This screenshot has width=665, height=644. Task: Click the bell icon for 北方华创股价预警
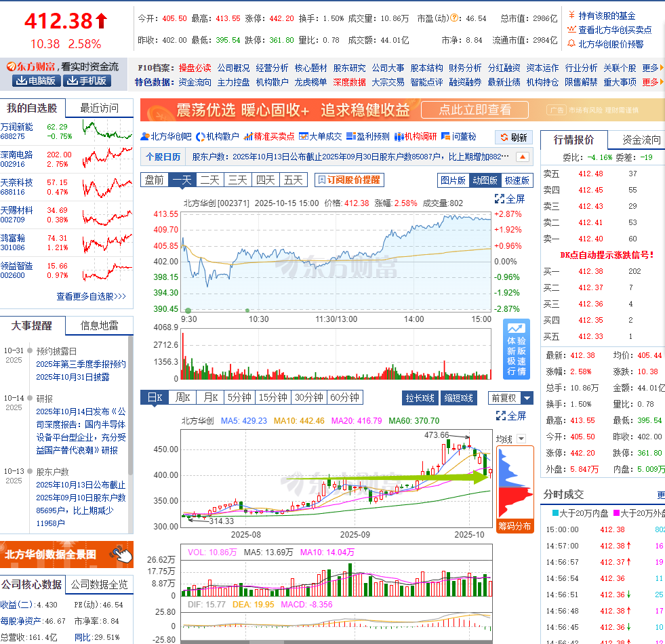point(571,43)
